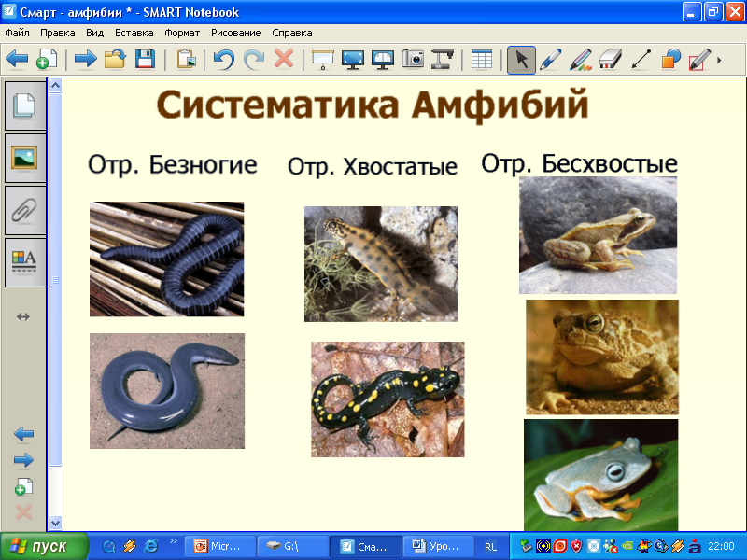Image resolution: width=747 pixels, height=560 pixels.
Task: Move sidebar to other side arrow
Action: [x=23, y=316]
